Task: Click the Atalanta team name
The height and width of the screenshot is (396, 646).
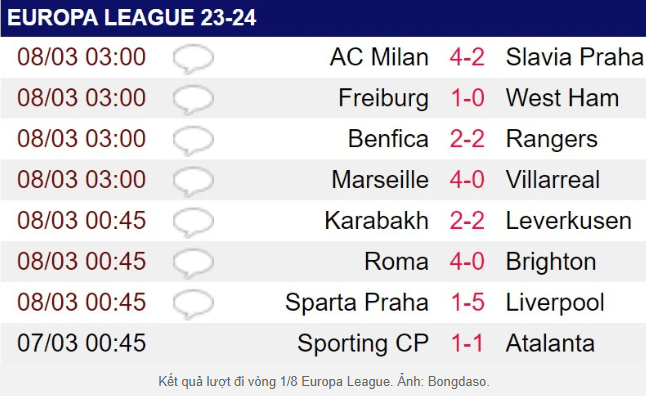Action: pyautogui.click(x=550, y=343)
